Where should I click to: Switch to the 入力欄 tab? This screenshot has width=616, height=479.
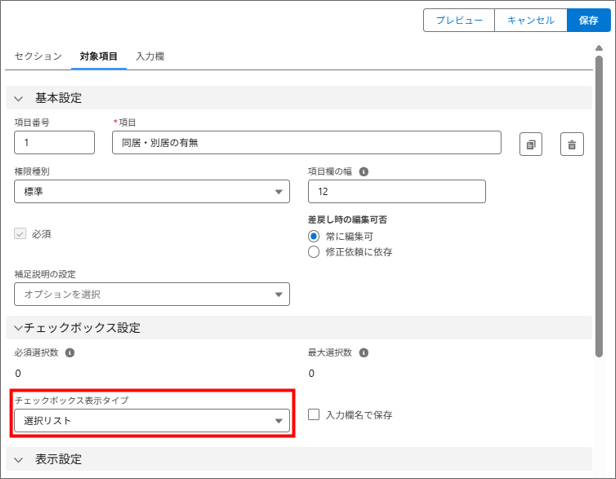point(150,56)
